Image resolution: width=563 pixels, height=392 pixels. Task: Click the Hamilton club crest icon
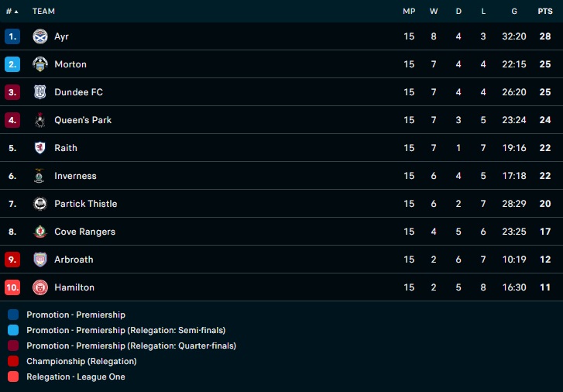(40, 287)
